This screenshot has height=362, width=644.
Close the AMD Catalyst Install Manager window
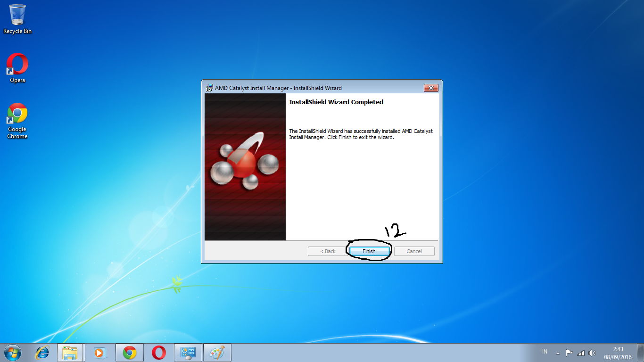(x=431, y=88)
